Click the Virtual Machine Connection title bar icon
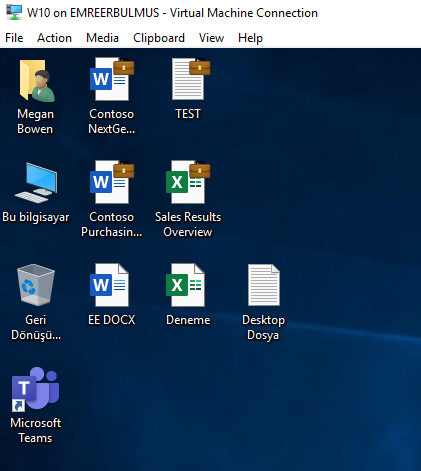The image size is (421, 471). click(14, 13)
